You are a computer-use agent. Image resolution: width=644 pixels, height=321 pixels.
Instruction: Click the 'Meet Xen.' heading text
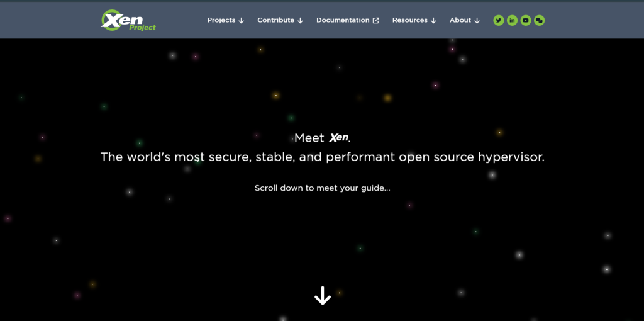tap(323, 138)
